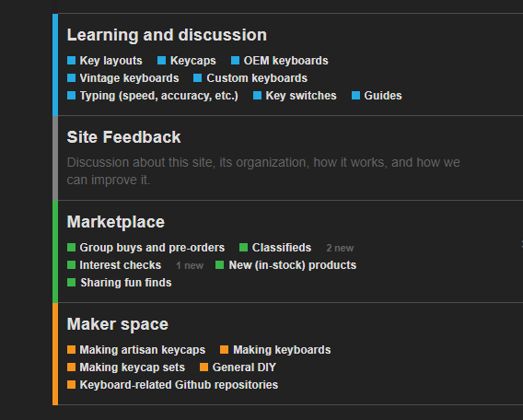Open New (in-stock) products subcategory

click(293, 265)
